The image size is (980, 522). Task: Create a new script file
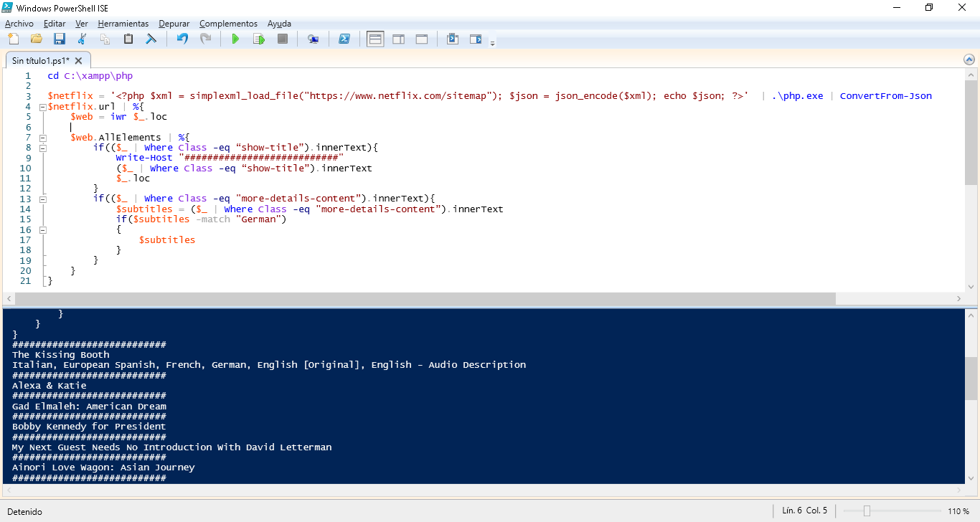tap(13, 39)
